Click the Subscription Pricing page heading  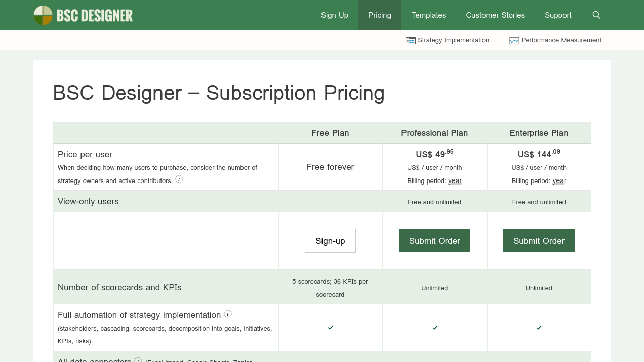click(219, 93)
